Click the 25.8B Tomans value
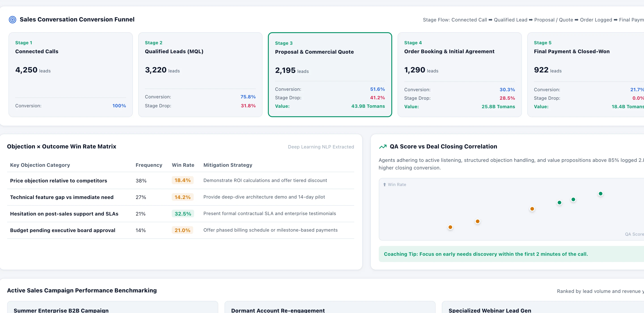 [498, 107]
